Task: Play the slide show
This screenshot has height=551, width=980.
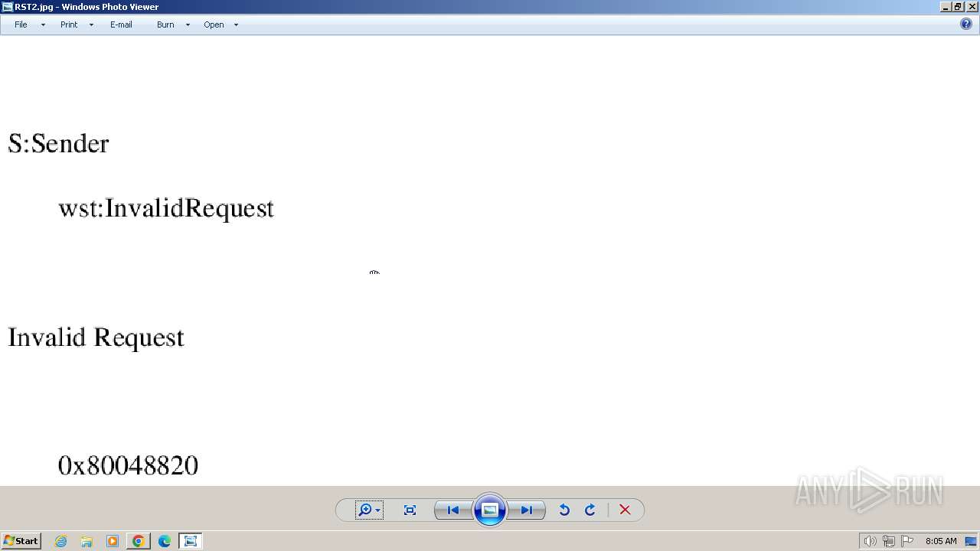Action: pyautogui.click(x=490, y=510)
